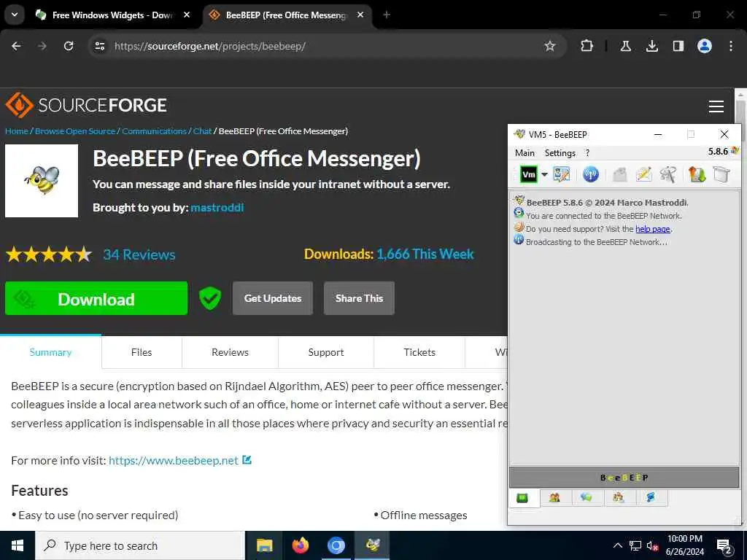Follow the help page link in BeeBEEP
747x560 pixels.
pos(653,229)
